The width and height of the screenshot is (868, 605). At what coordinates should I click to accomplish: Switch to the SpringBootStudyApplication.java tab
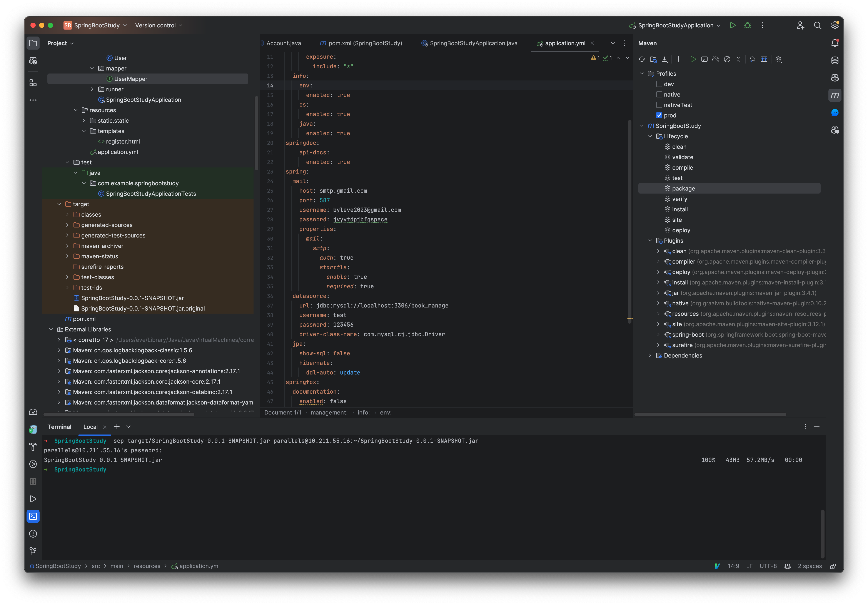point(469,43)
